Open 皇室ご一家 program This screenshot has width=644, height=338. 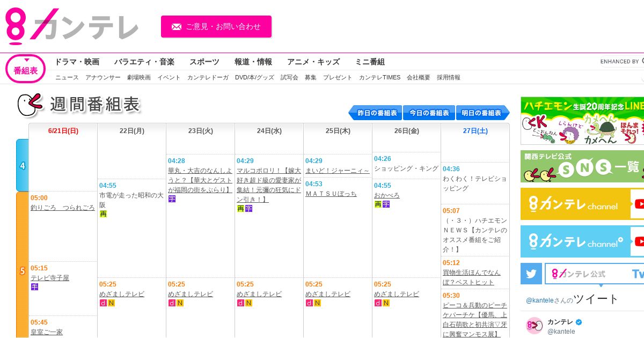(x=47, y=332)
